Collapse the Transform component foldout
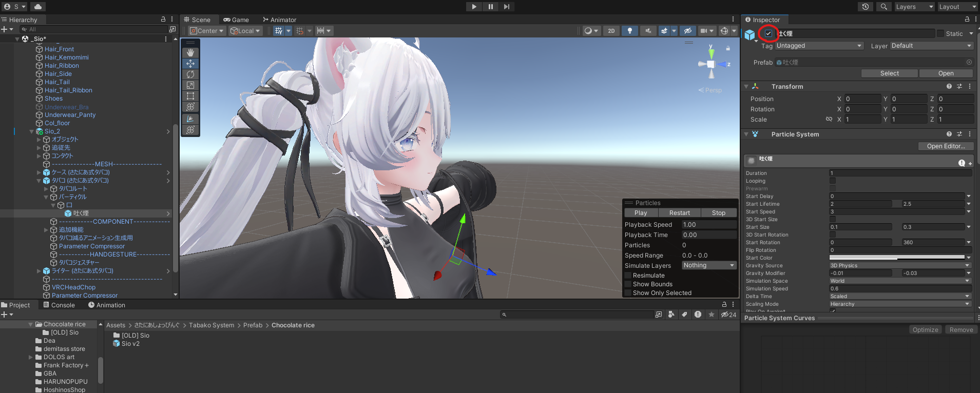Viewport: 980px width, 393px height. point(746,87)
